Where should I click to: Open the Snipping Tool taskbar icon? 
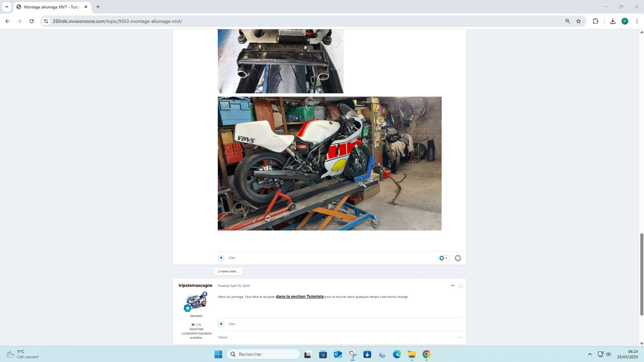(353, 354)
